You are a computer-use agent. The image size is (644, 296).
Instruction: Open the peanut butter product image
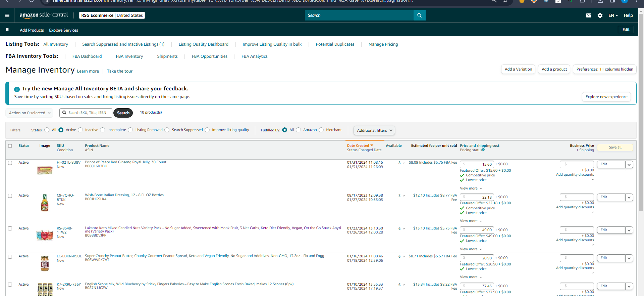[x=45, y=263]
